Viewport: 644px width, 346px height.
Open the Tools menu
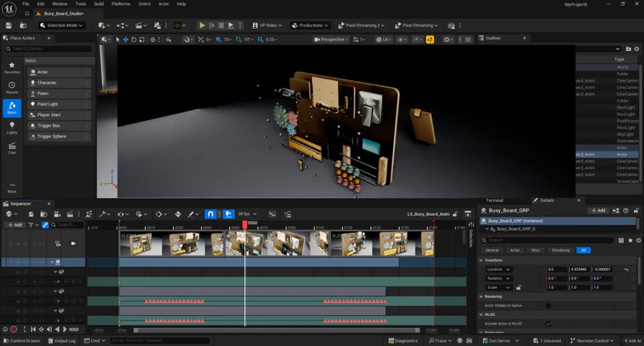[80, 4]
